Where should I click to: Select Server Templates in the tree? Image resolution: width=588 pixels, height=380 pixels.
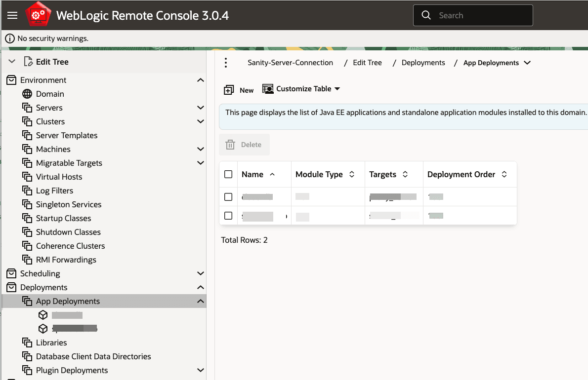coord(67,136)
